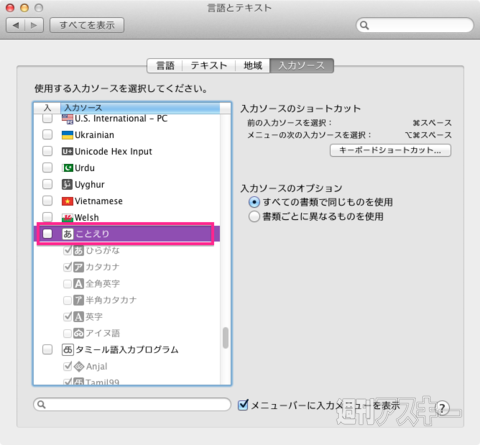Viewport: 480px width, 445px height.
Task: Click the Uyghur input icon
Action: (x=67, y=184)
